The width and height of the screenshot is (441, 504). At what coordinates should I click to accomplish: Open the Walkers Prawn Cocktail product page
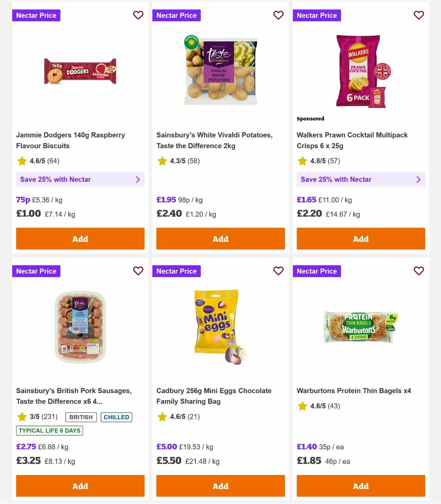[x=352, y=140]
